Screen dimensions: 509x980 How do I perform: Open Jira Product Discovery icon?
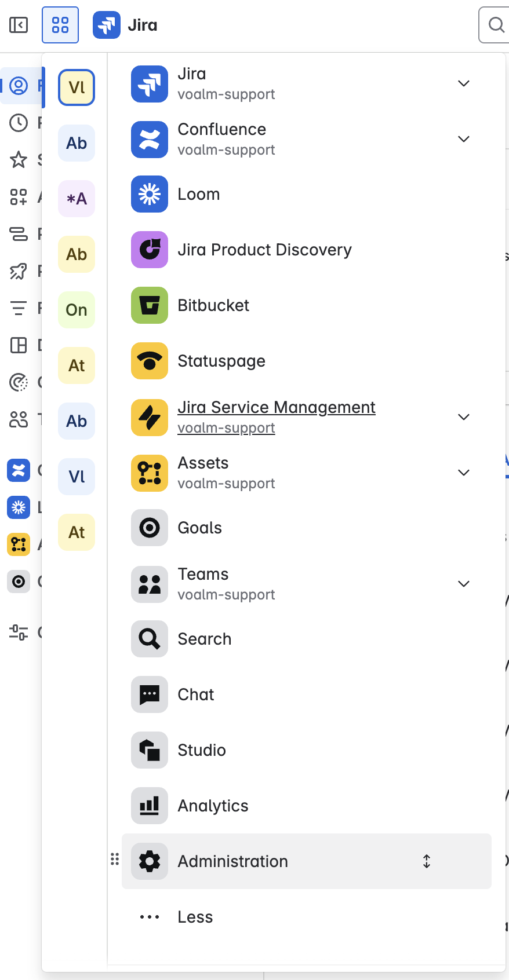[x=150, y=250]
